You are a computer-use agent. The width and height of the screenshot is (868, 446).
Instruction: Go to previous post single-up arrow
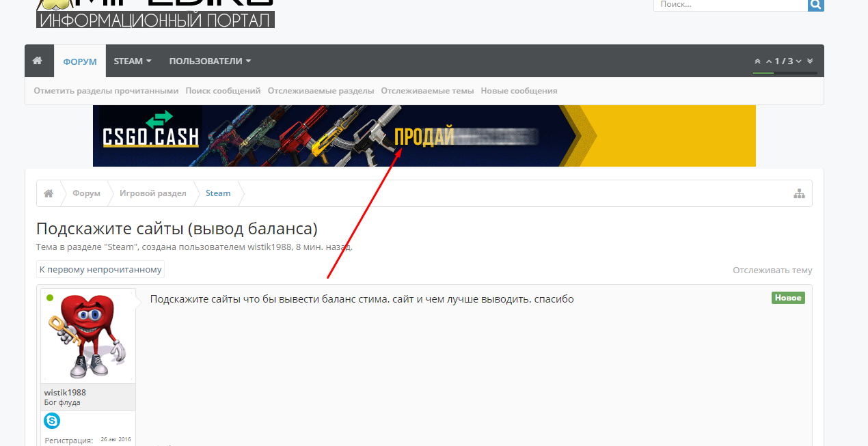[x=769, y=61]
